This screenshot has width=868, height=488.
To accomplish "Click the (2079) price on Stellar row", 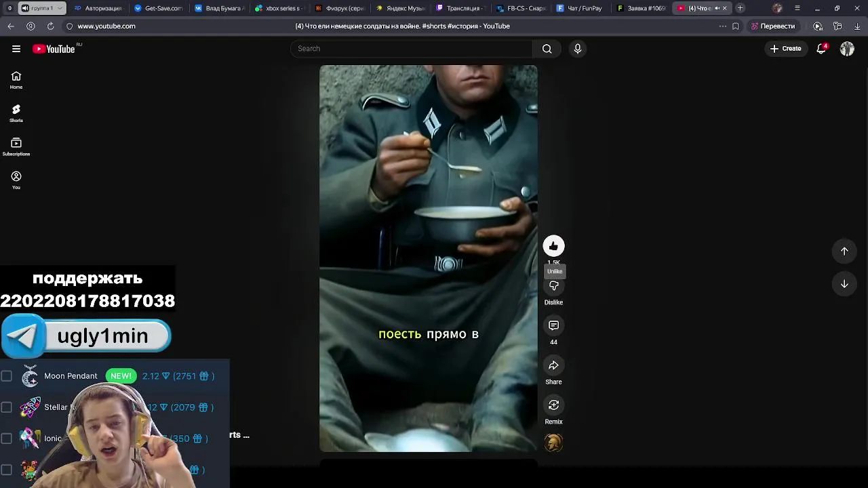I will [x=192, y=407].
